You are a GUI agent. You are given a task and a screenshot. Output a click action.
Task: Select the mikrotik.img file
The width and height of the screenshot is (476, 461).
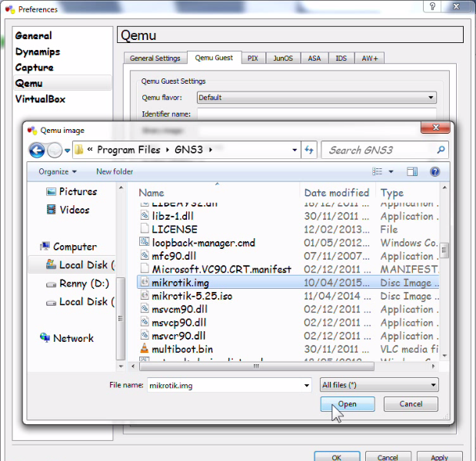[x=288, y=283]
